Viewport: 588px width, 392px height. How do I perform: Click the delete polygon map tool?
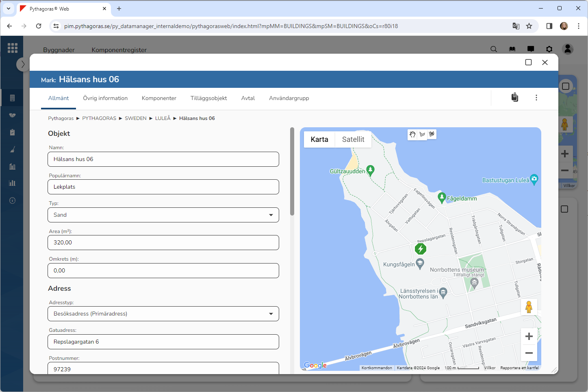click(432, 134)
